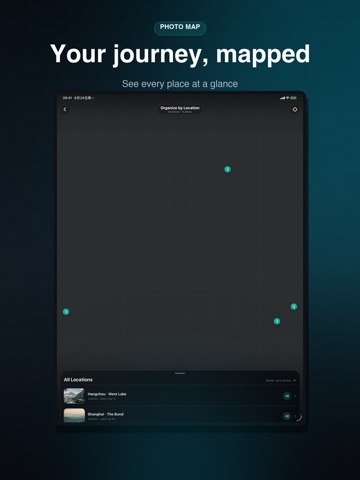Go back using the left chevron
This screenshot has height=480, width=360.
click(x=65, y=109)
